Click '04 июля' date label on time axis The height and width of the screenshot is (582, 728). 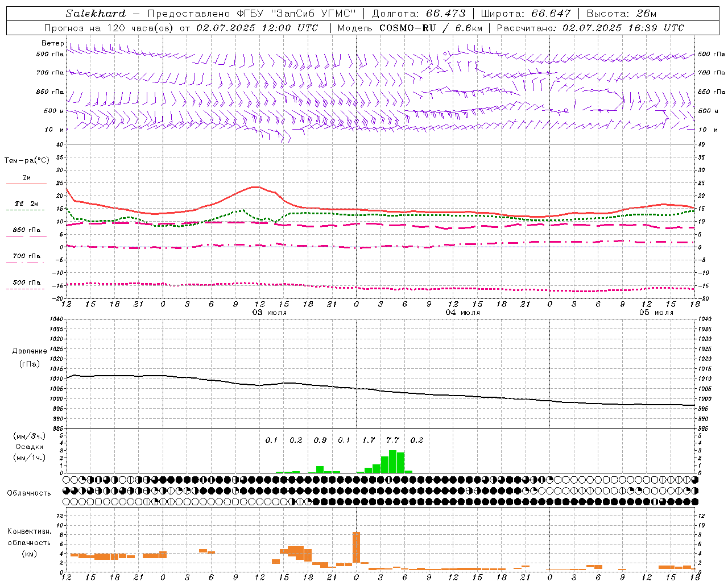[x=463, y=313]
